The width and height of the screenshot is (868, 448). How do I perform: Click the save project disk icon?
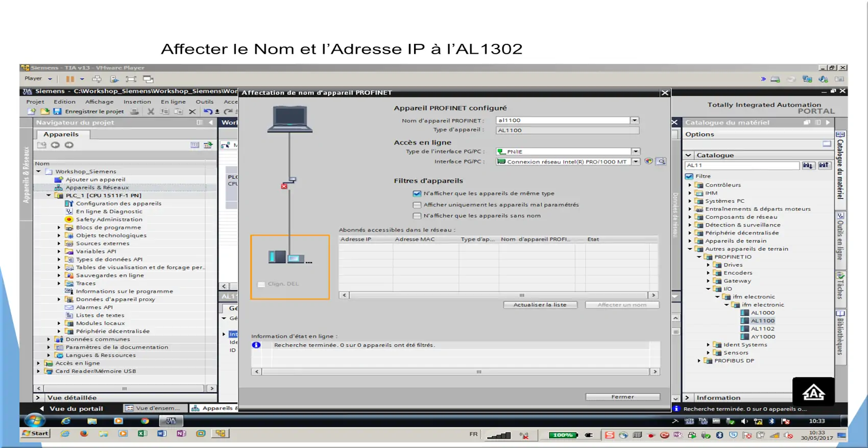pyautogui.click(x=57, y=111)
